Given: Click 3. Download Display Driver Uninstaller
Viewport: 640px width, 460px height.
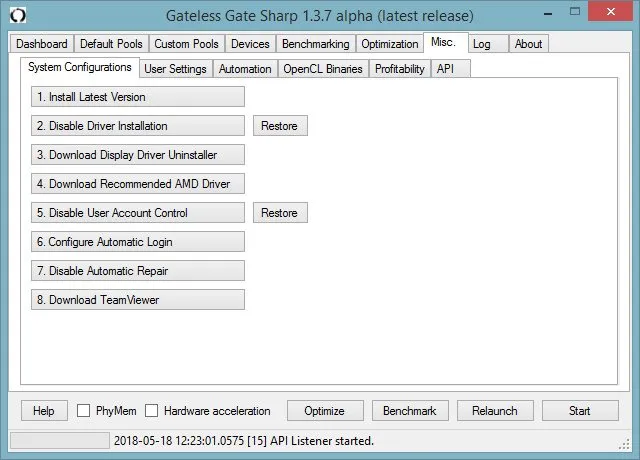Looking at the screenshot, I should [x=138, y=155].
